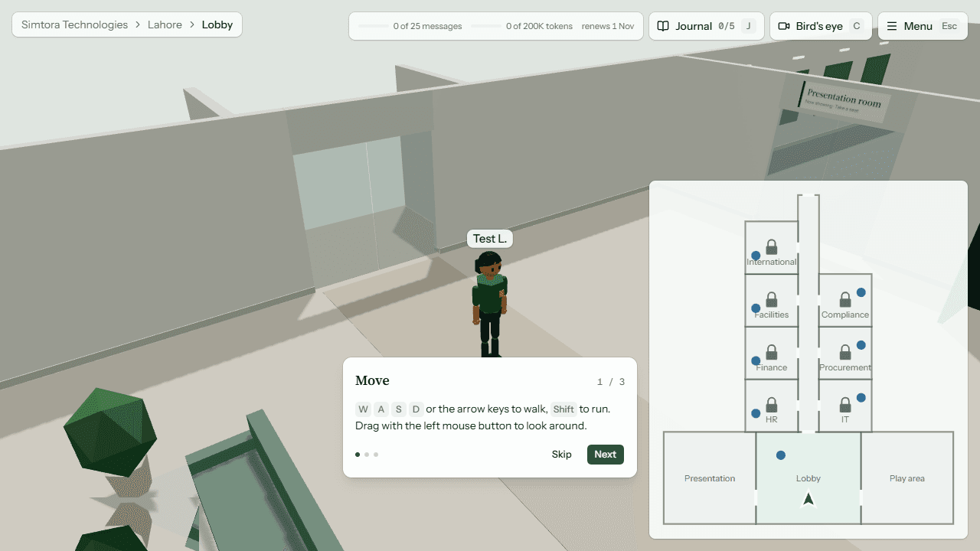The image size is (980, 551).
Task: Click the "1 / 3" step counter
Action: [x=611, y=382]
